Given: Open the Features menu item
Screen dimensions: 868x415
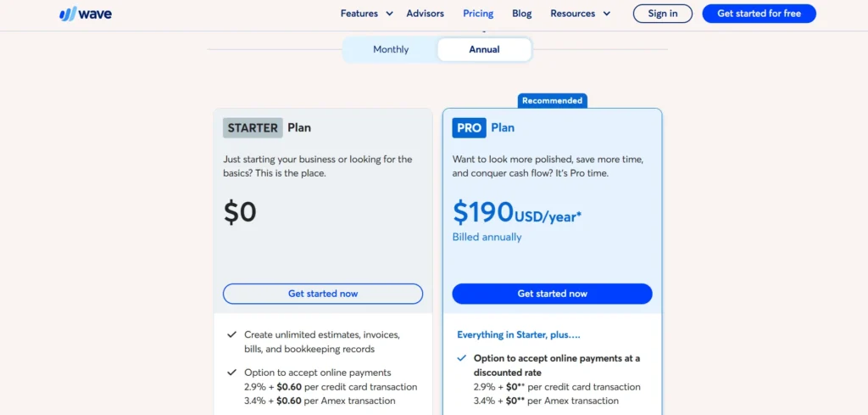Looking at the screenshot, I should pos(359,14).
